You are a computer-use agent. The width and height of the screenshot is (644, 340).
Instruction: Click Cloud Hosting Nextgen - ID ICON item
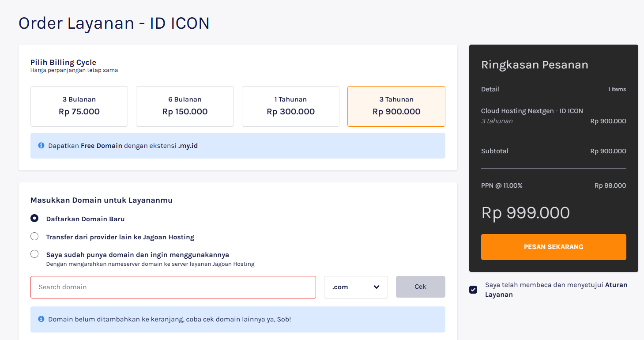(x=532, y=111)
